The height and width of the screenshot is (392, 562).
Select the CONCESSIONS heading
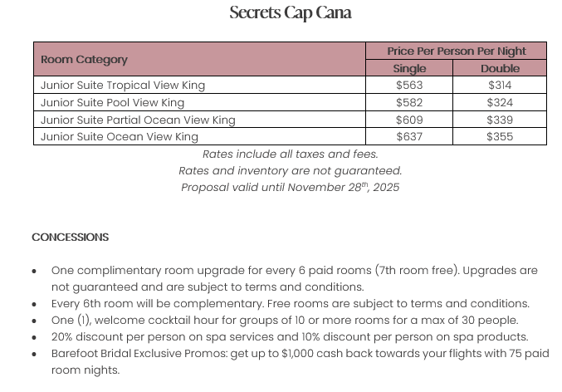click(71, 237)
